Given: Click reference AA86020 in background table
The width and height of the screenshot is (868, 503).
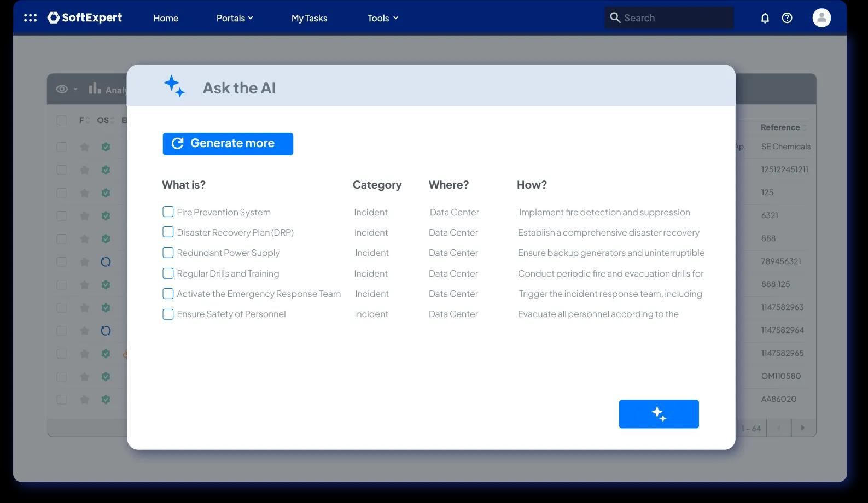Looking at the screenshot, I should click(x=778, y=399).
